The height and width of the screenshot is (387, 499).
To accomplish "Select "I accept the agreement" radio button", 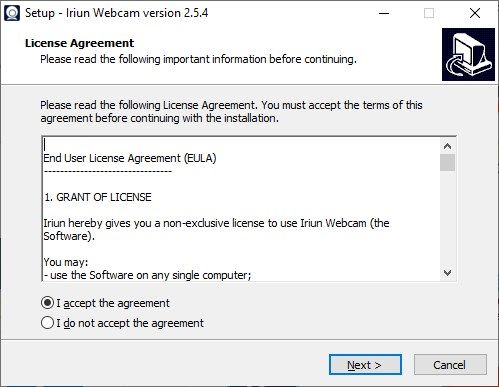I will [x=47, y=303].
